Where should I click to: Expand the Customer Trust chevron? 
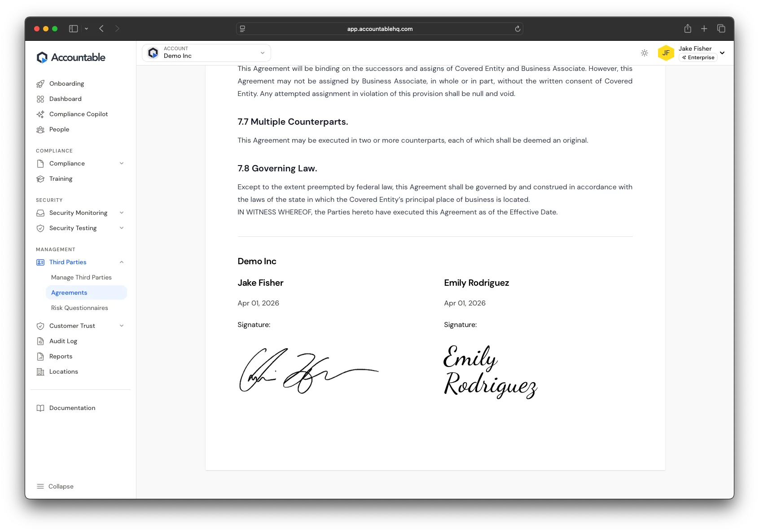click(x=122, y=326)
